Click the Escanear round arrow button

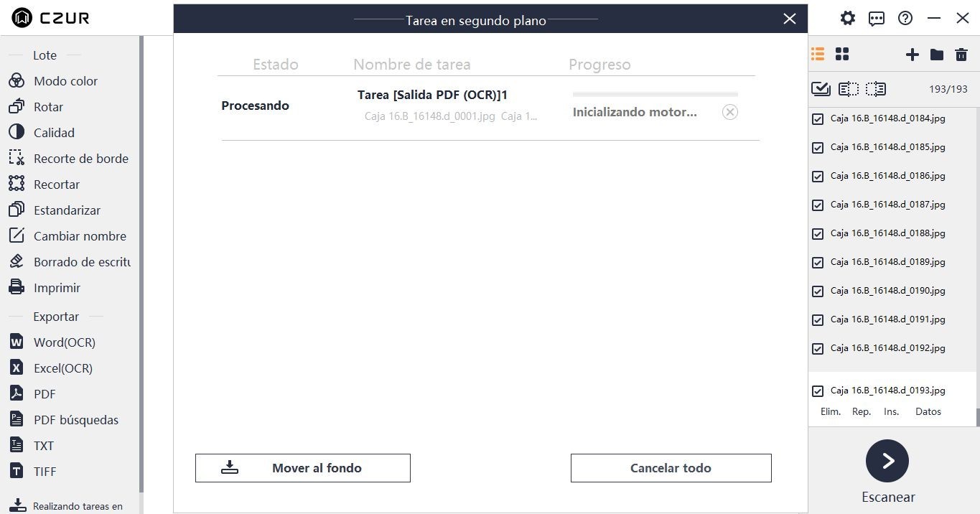pos(887,461)
